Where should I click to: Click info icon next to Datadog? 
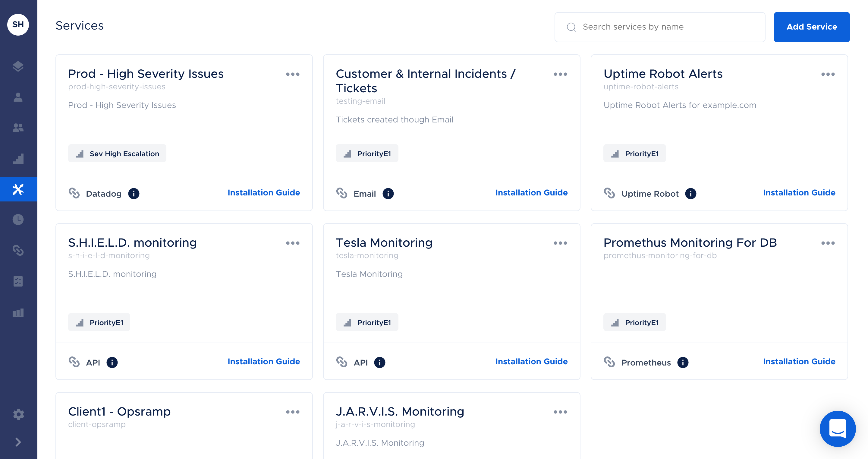point(134,194)
